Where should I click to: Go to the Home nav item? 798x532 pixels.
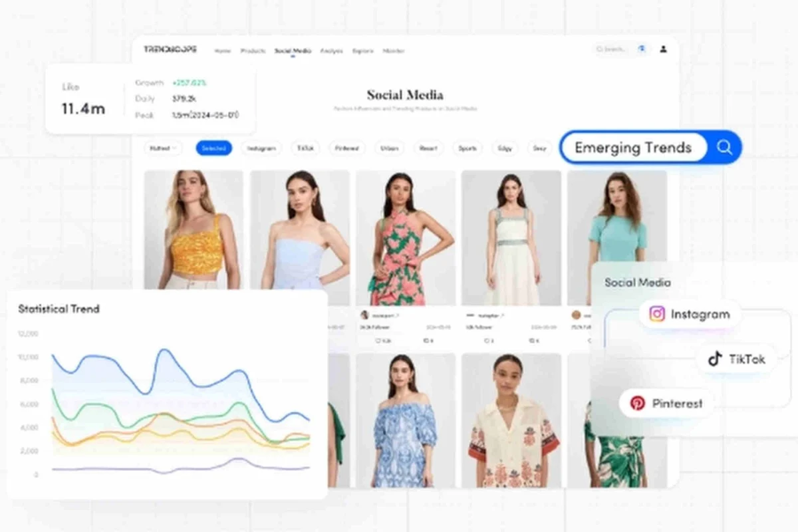pos(223,51)
